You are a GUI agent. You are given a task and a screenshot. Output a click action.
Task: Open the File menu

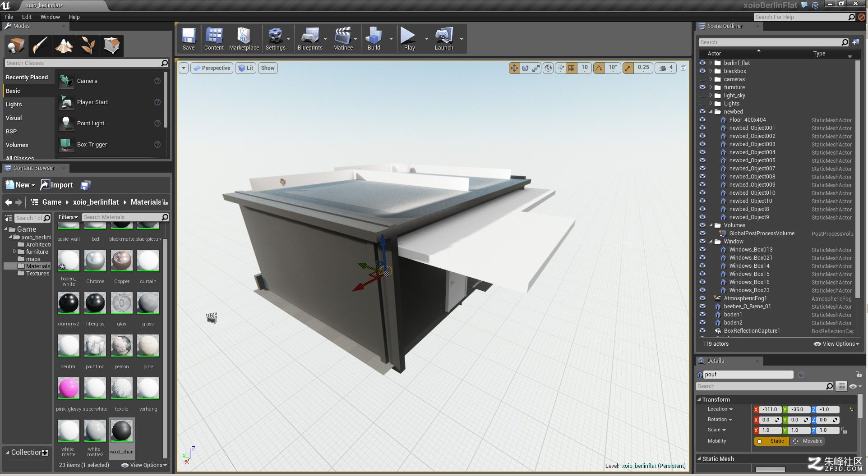[9, 17]
